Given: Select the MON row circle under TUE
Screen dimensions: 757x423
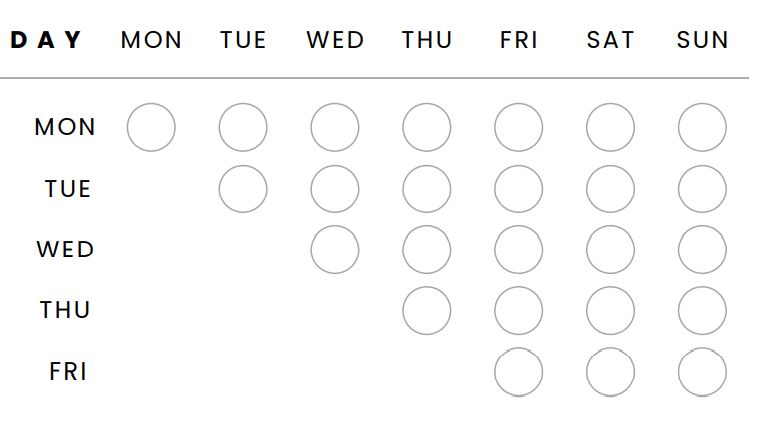Looking at the screenshot, I should click(243, 127).
